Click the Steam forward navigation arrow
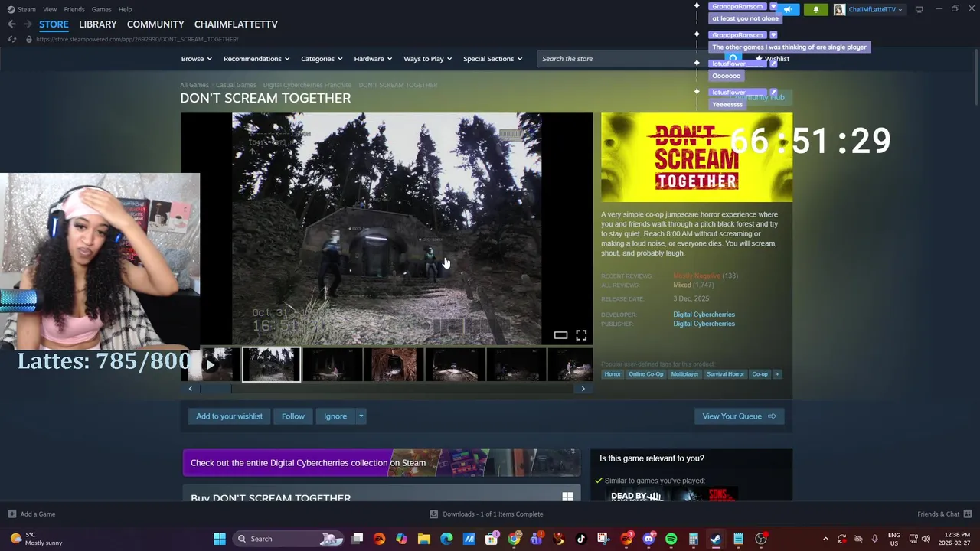The width and height of the screenshot is (980, 551). [x=27, y=24]
